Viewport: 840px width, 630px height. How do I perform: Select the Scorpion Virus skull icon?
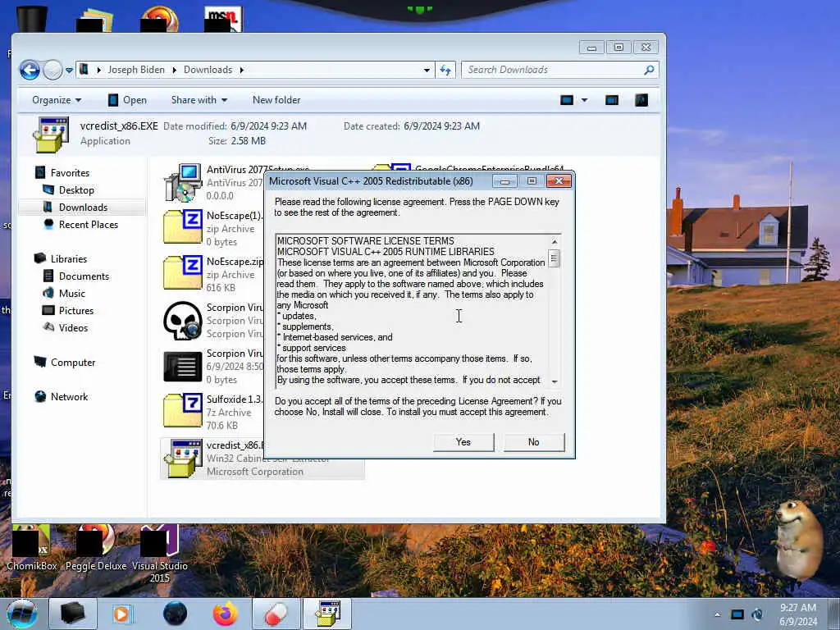coord(183,321)
